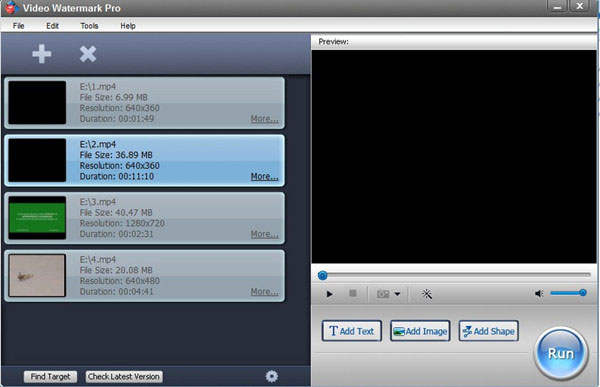Image resolution: width=600 pixels, height=387 pixels.
Task: Remove selected video with X icon
Action: tap(88, 54)
